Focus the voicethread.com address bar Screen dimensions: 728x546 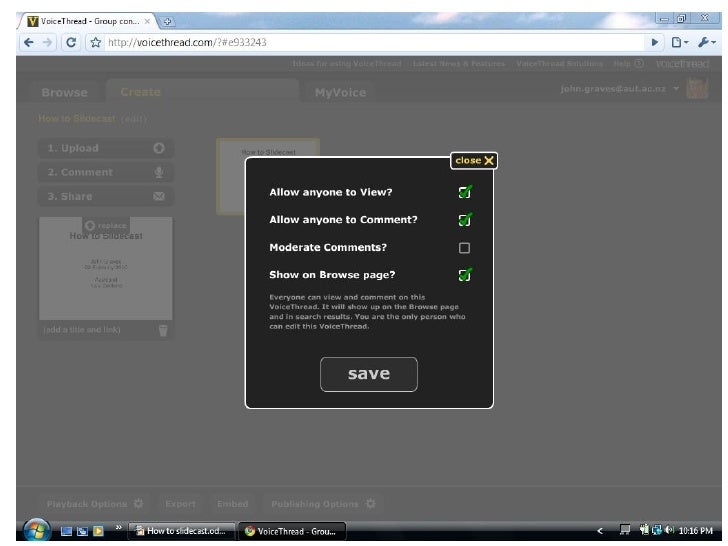tap(374, 43)
